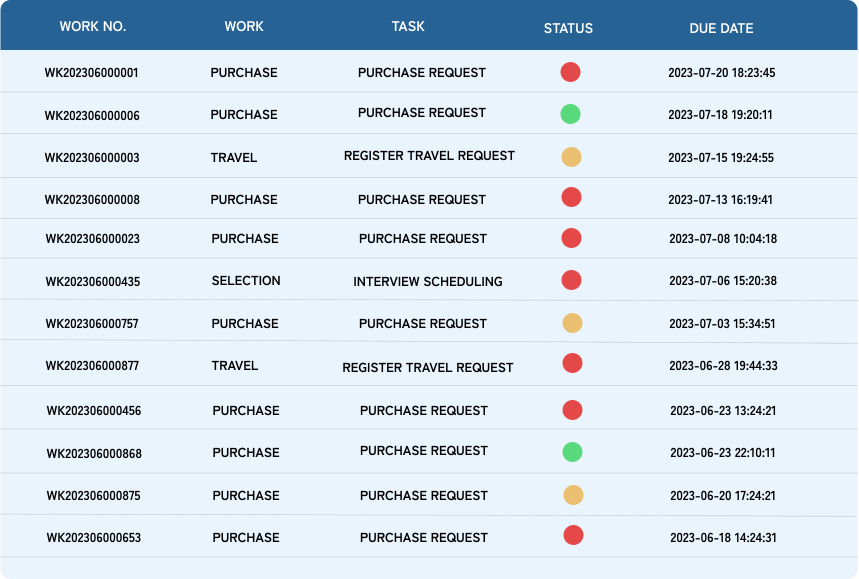859x579 pixels.
Task: Click the WORK column header
Action: click(x=244, y=27)
